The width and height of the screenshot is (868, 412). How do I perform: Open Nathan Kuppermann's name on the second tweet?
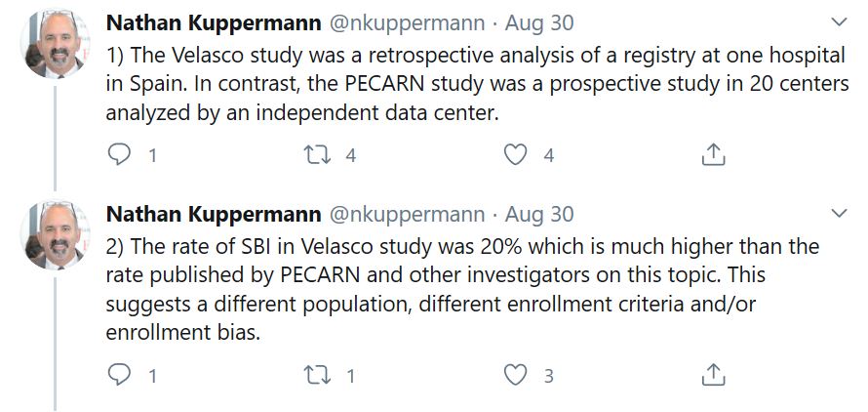[x=214, y=214]
